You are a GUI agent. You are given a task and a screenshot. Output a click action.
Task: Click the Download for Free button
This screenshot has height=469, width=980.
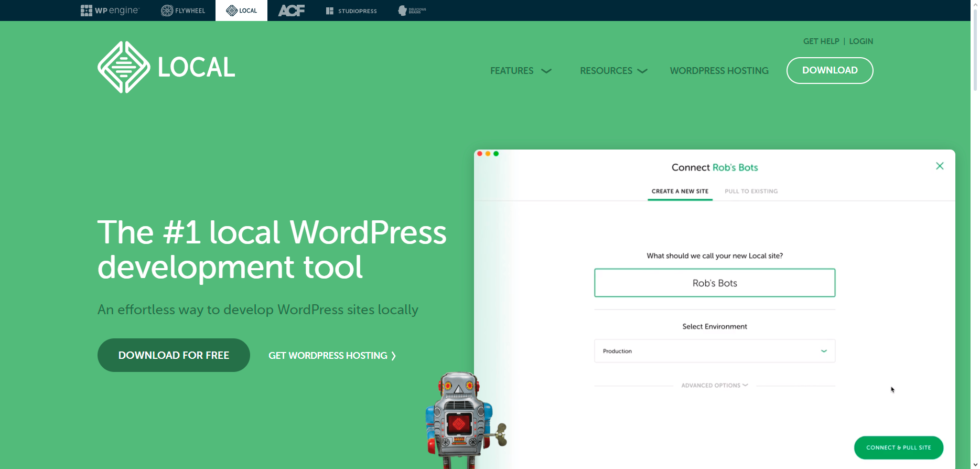174,355
